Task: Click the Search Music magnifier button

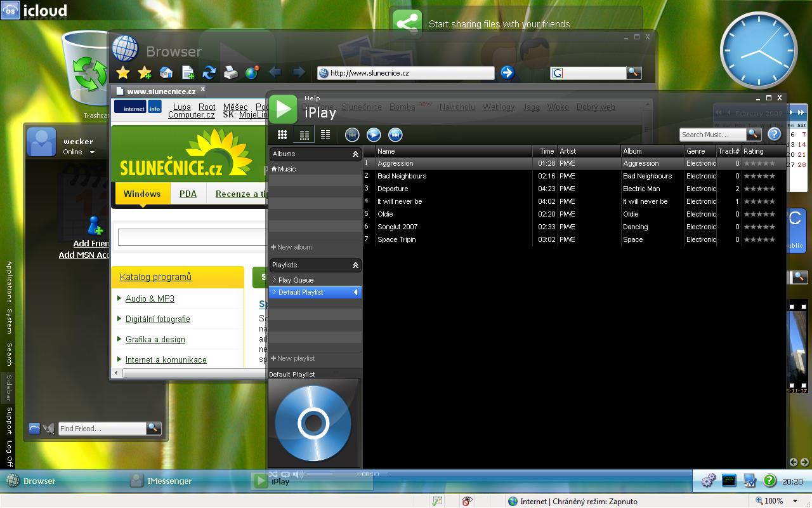Action: click(x=754, y=134)
